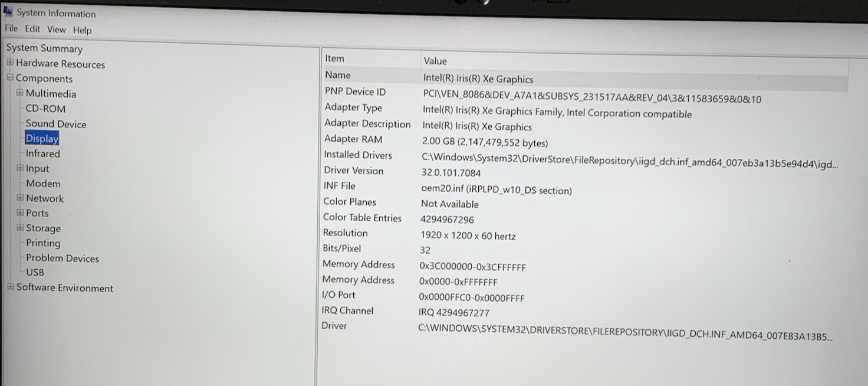The width and height of the screenshot is (868, 386).
Task: Click the Not Available value
Action: point(450,204)
